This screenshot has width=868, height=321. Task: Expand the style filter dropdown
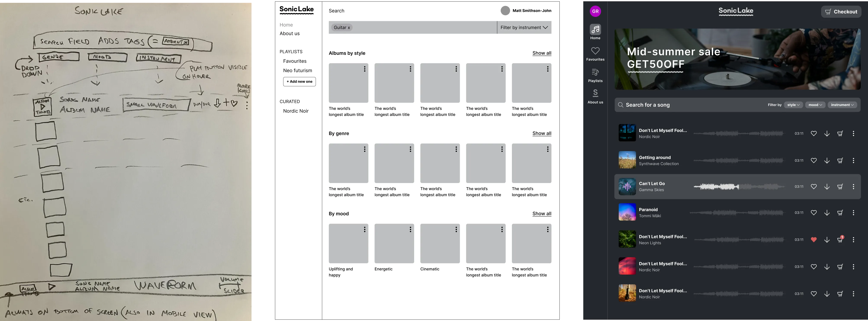793,105
